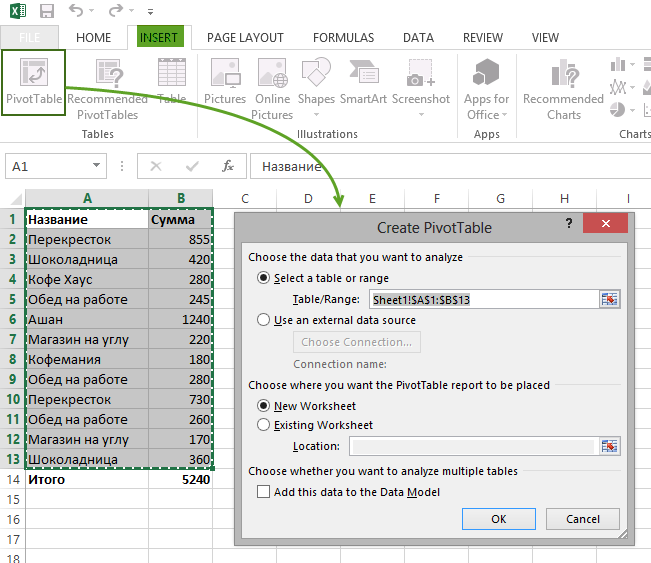Select cell containing Кофемания
651x563 pixels.
pyautogui.click(x=87, y=359)
